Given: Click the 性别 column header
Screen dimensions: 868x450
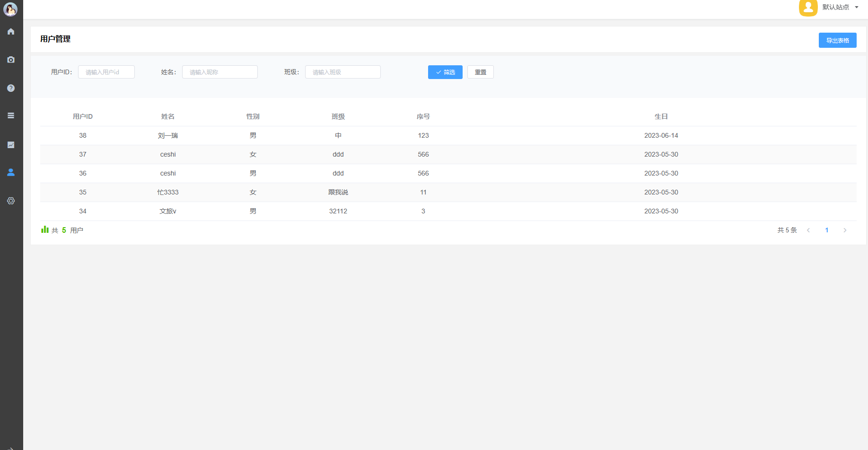Looking at the screenshot, I should tap(253, 116).
